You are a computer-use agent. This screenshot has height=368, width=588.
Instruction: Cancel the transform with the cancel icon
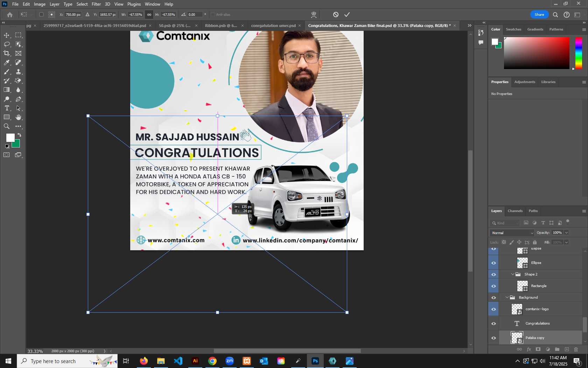coord(336,15)
